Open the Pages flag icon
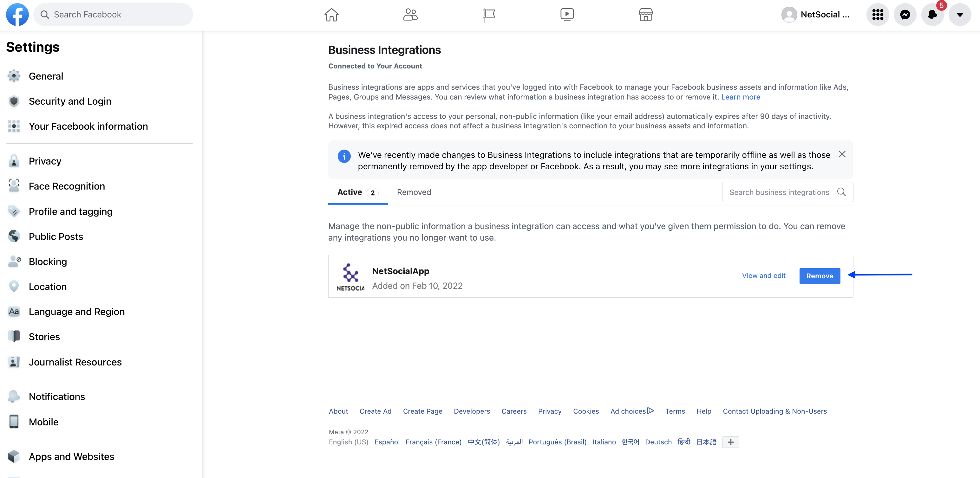Image resolution: width=980 pixels, height=478 pixels. tap(489, 15)
